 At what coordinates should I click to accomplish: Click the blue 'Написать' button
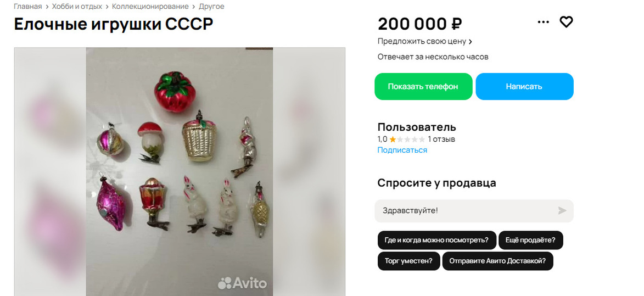tap(524, 87)
